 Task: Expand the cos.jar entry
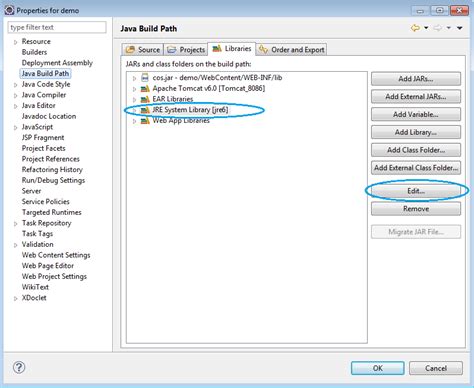(134, 78)
